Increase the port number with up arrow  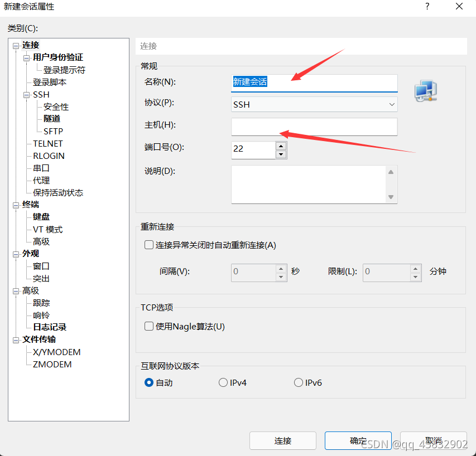[x=281, y=146]
